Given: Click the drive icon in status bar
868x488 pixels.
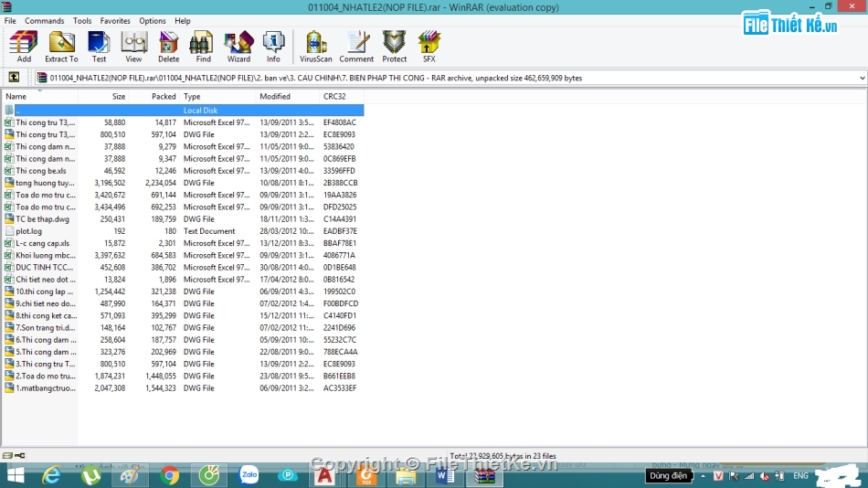Looking at the screenshot, I should [x=7, y=455].
